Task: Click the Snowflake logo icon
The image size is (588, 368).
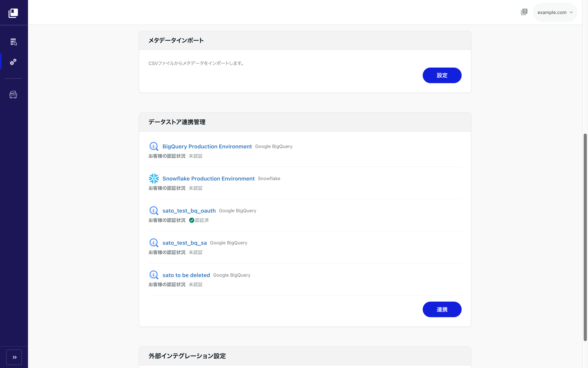Action: pos(154,178)
